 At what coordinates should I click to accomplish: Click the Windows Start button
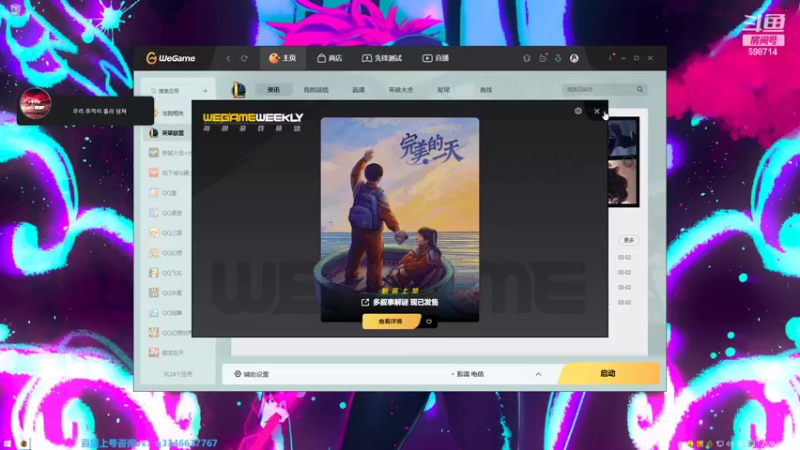tap(7, 444)
